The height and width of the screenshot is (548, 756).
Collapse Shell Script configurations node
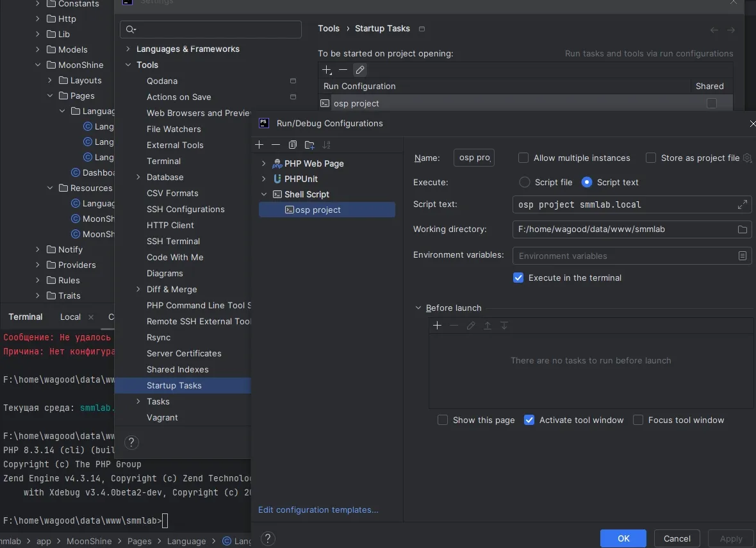click(x=264, y=194)
